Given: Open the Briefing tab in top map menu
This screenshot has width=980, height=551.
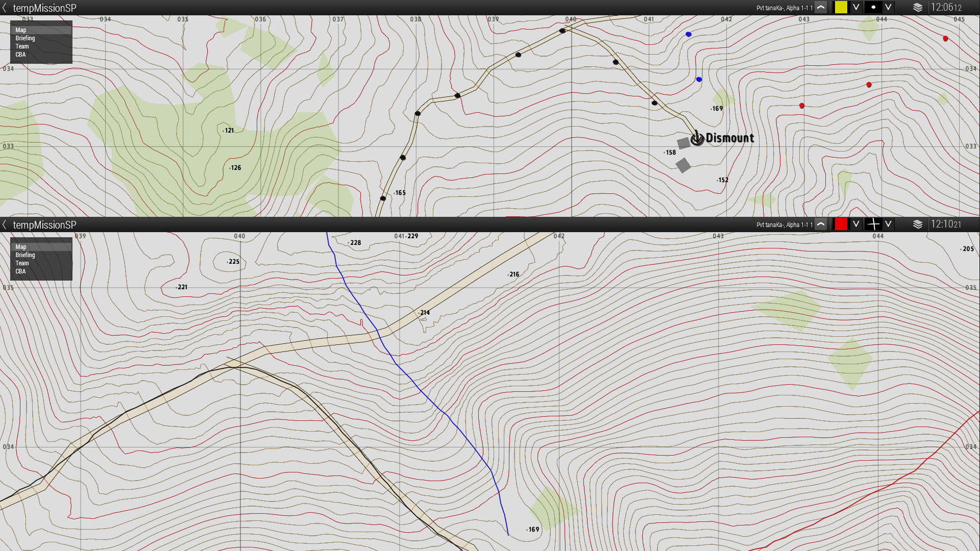Looking at the screenshot, I should click(x=25, y=38).
